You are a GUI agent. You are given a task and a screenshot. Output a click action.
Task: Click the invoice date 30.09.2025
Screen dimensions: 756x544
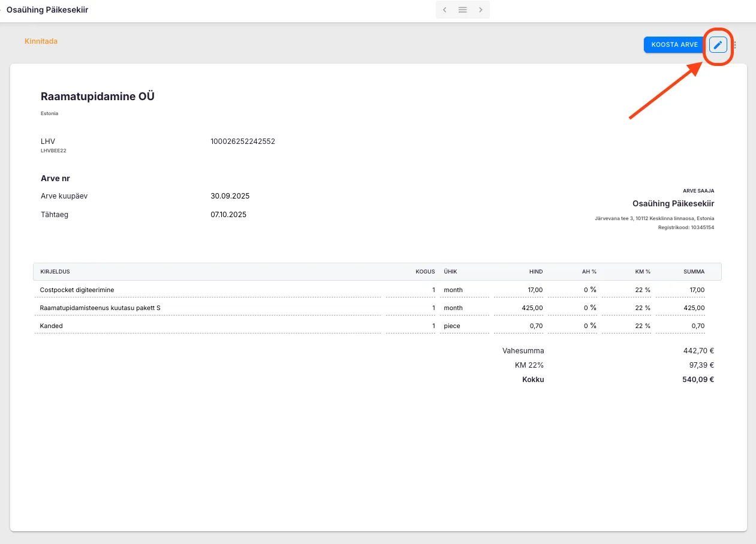230,196
